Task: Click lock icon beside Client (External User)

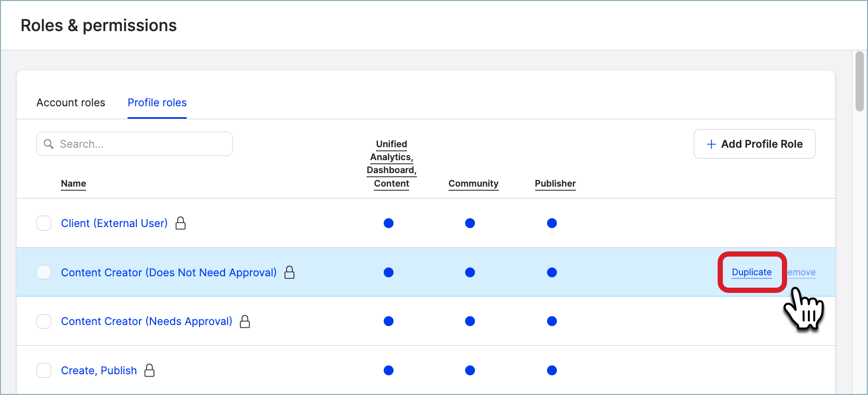Action: click(x=180, y=223)
